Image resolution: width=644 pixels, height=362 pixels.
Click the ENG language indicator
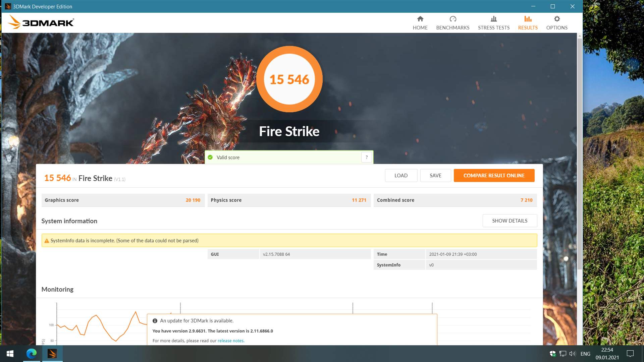click(x=585, y=354)
